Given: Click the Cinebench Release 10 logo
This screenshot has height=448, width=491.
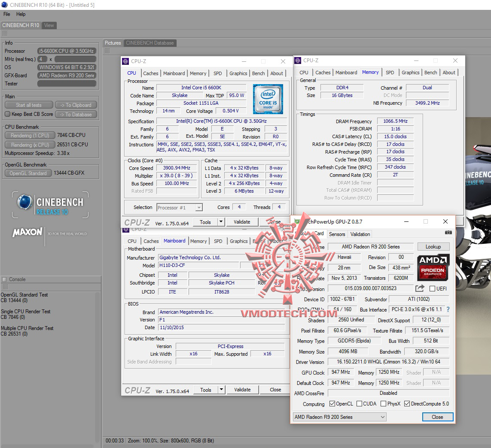Looking at the screenshot, I should click(50, 205).
